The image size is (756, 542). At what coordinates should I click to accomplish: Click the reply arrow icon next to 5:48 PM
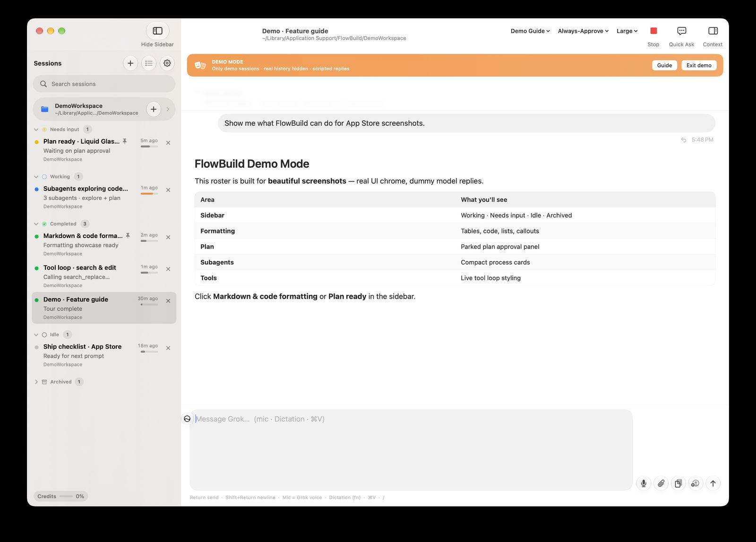tap(683, 140)
